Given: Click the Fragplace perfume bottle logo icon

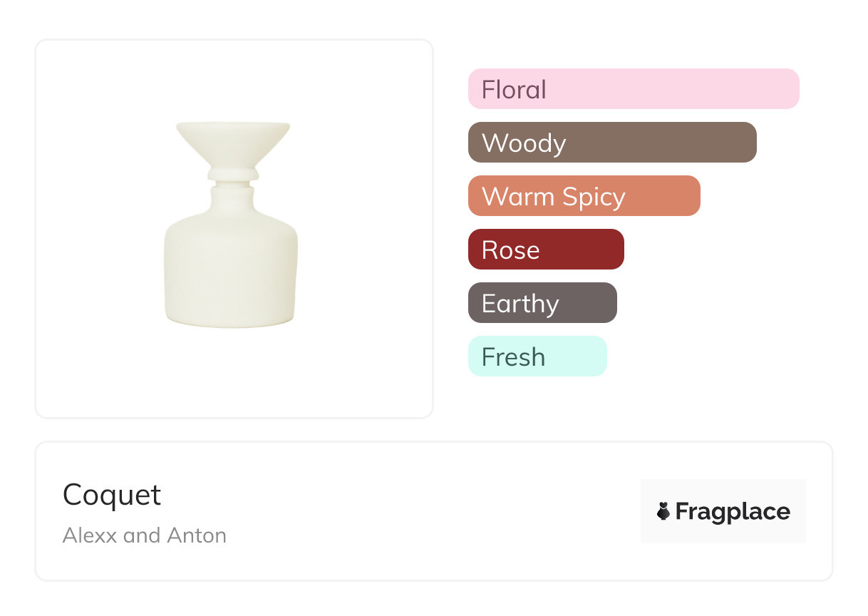Looking at the screenshot, I should click(663, 511).
